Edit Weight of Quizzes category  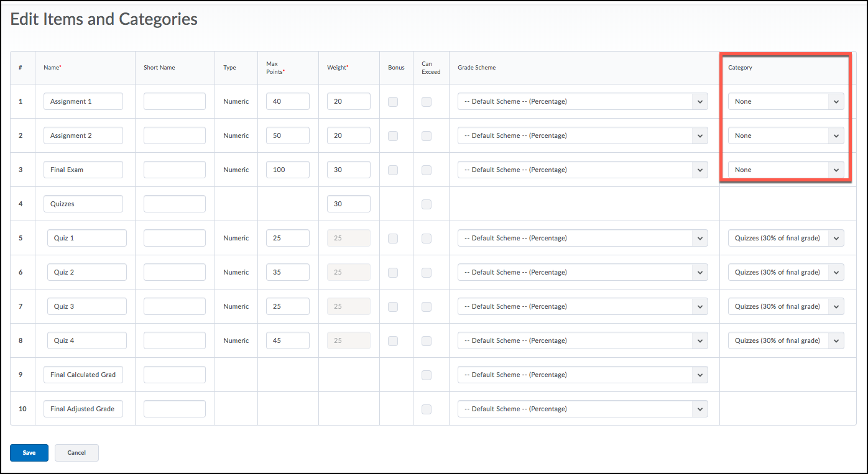click(349, 204)
